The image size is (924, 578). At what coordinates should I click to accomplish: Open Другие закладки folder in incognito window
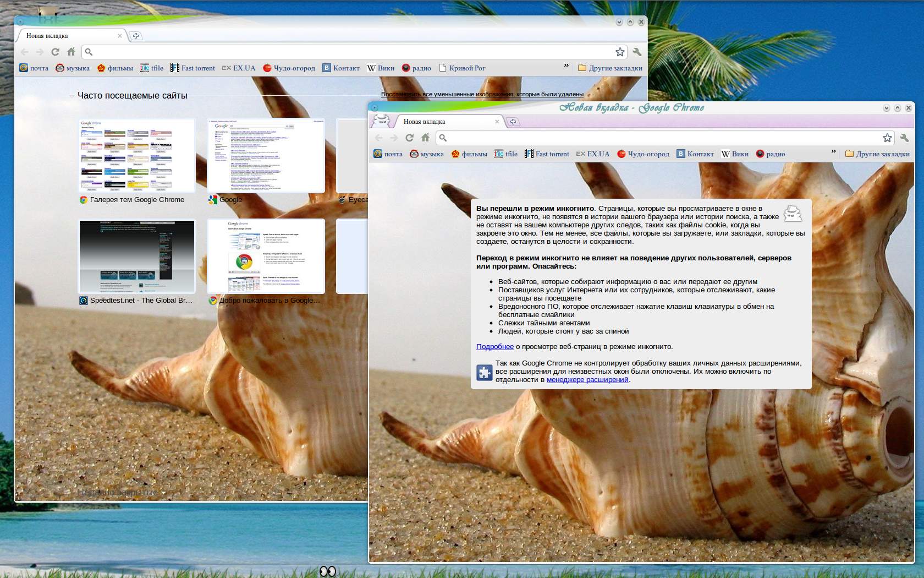click(877, 154)
